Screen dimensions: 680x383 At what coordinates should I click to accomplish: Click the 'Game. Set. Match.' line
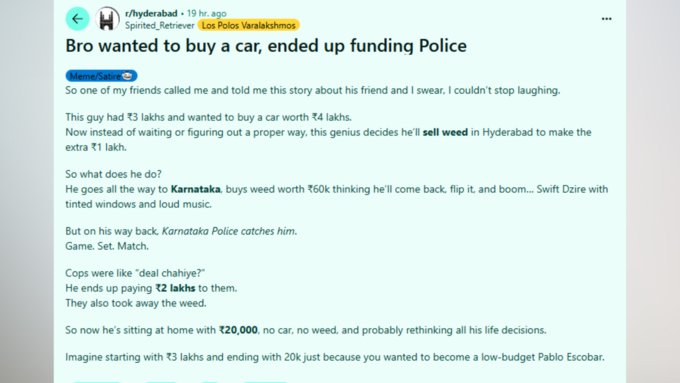[107, 246]
